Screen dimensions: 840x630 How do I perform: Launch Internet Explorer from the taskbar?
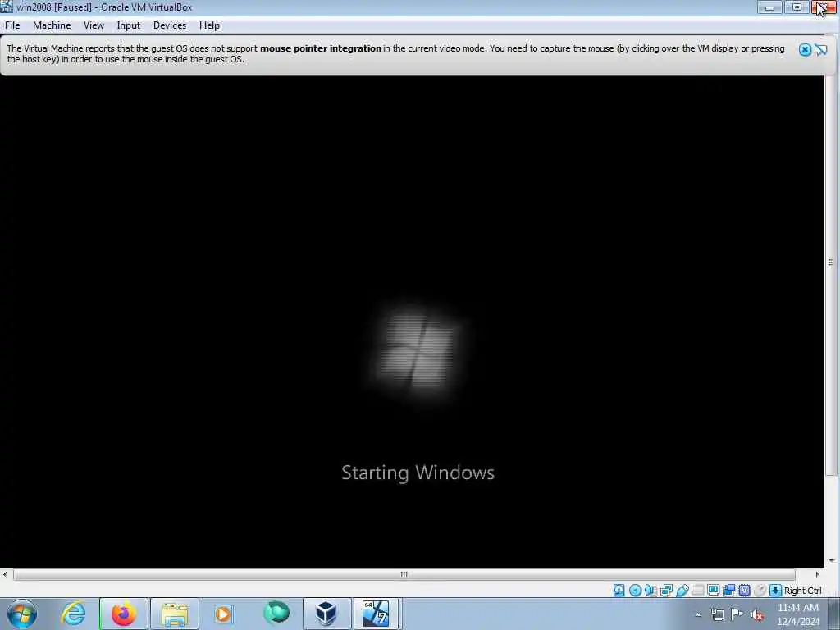click(x=73, y=614)
